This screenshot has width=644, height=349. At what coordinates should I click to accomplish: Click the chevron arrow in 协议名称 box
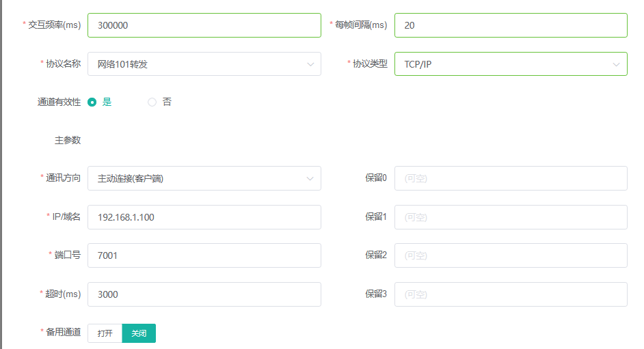[310, 64]
